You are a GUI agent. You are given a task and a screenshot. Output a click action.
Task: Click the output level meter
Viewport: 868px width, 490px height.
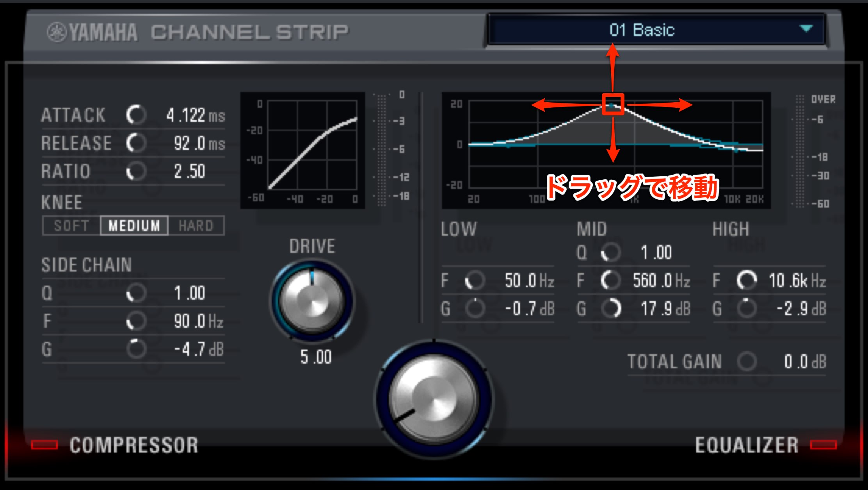tap(800, 151)
